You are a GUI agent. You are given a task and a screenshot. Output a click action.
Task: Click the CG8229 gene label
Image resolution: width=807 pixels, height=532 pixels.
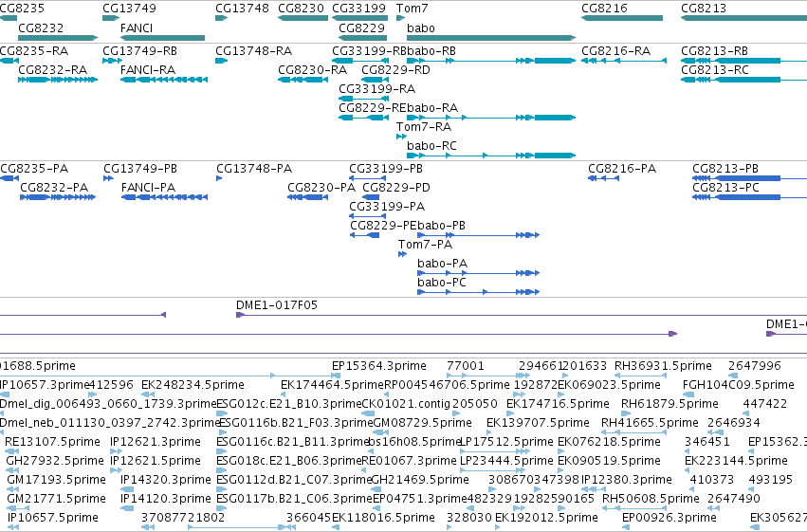362,28
